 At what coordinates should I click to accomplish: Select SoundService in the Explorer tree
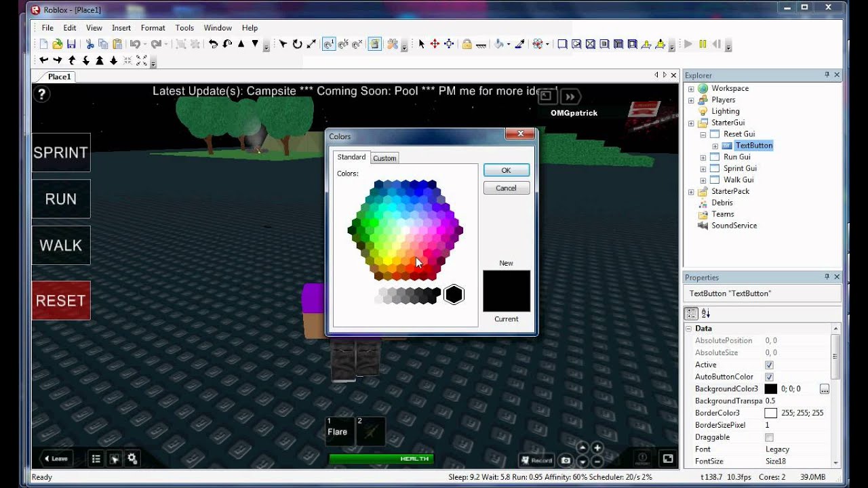734,226
